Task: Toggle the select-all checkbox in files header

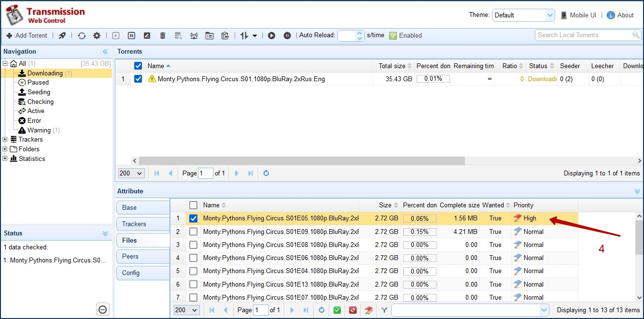Action: (x=193, y=205)
